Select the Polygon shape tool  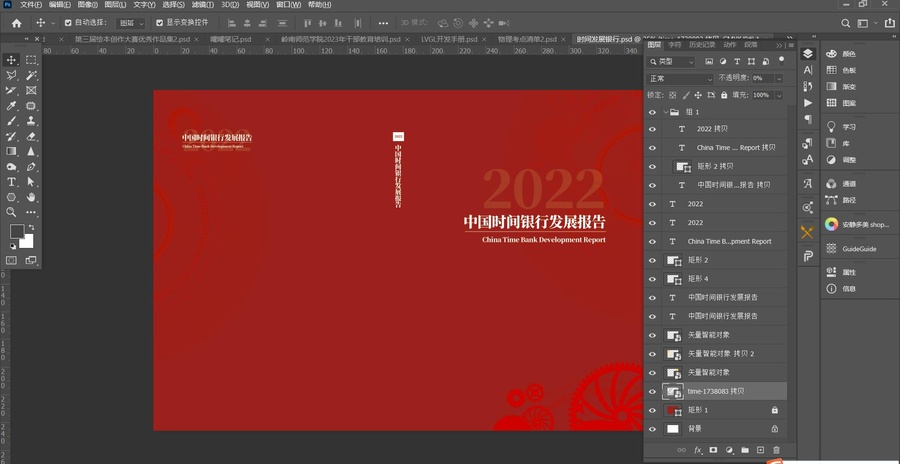tap(11, 197)
